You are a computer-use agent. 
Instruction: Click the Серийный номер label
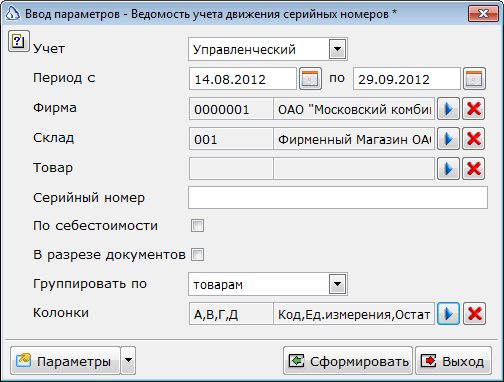coord(89,198)
